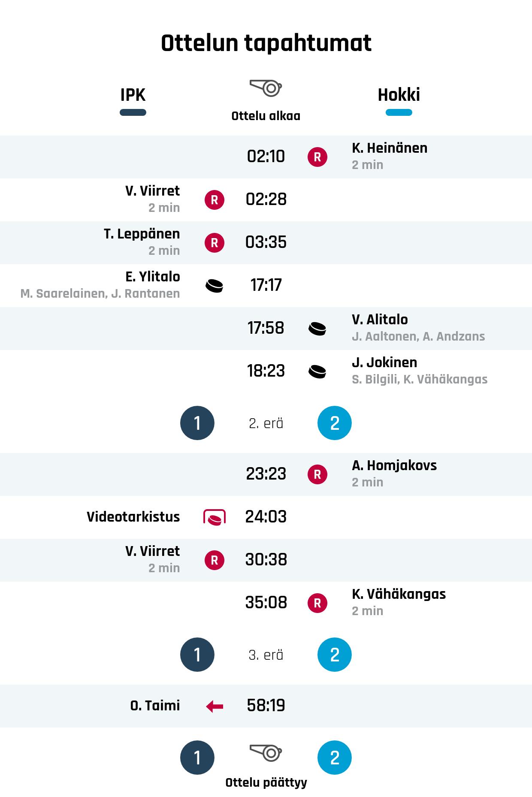Click the red arrow icon for O. Taimi
The image size is (532, 797).
[x=215, y=706]
